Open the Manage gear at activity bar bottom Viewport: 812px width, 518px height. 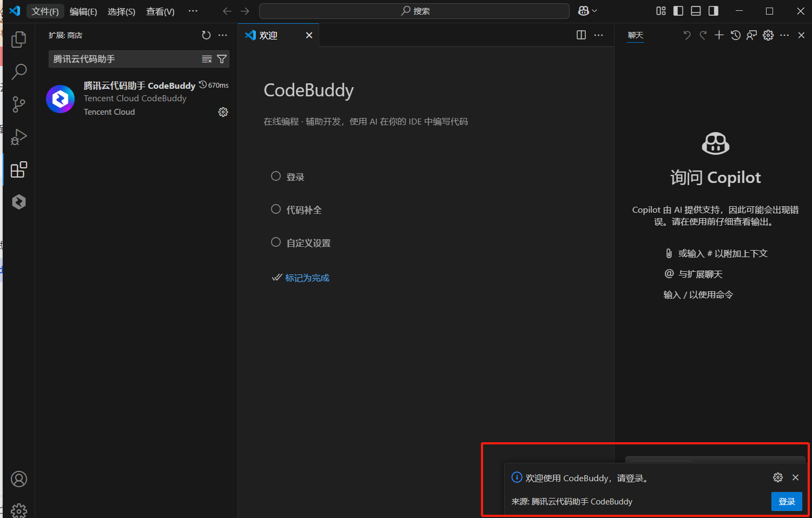point(19,510)
